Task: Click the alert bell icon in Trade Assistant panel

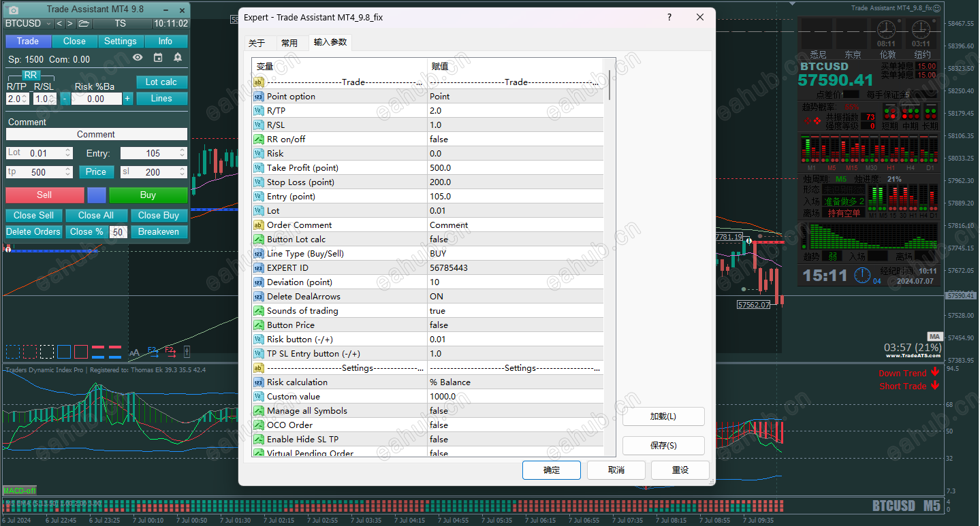Action: (x=178, y=58)
